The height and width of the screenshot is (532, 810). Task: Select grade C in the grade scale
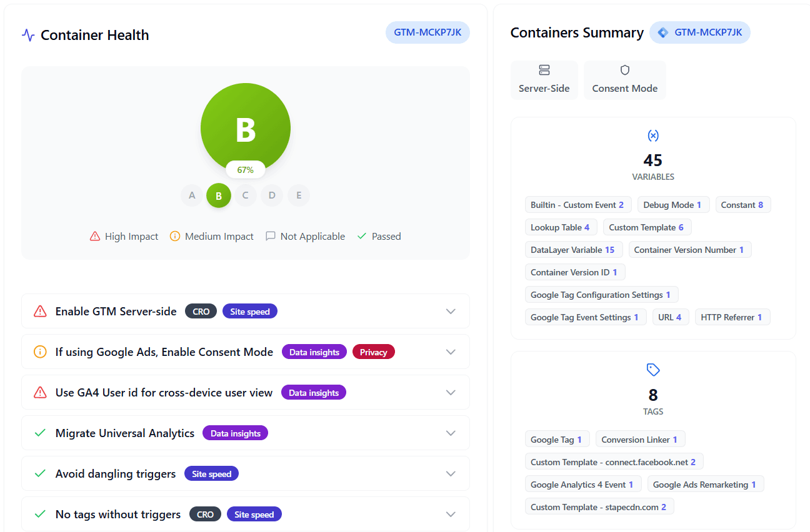tap(245, 195)
